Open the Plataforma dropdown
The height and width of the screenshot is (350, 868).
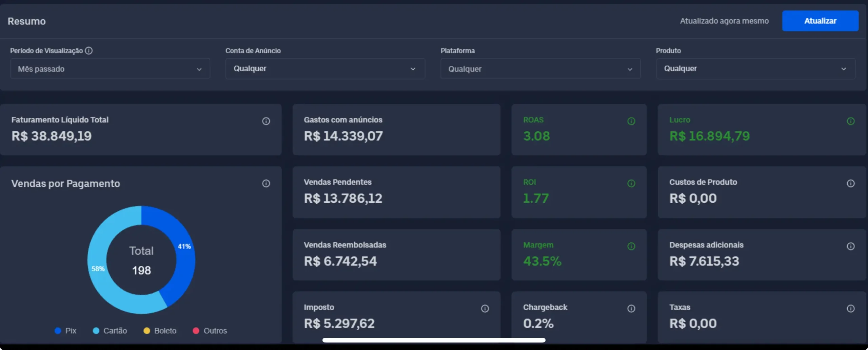point(540,69)
